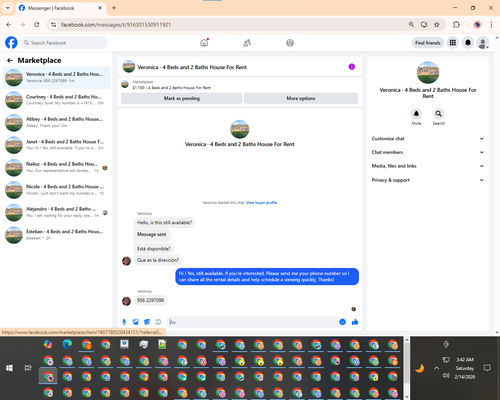Open the $1,100 Marketplace listing link

[172, 88]
